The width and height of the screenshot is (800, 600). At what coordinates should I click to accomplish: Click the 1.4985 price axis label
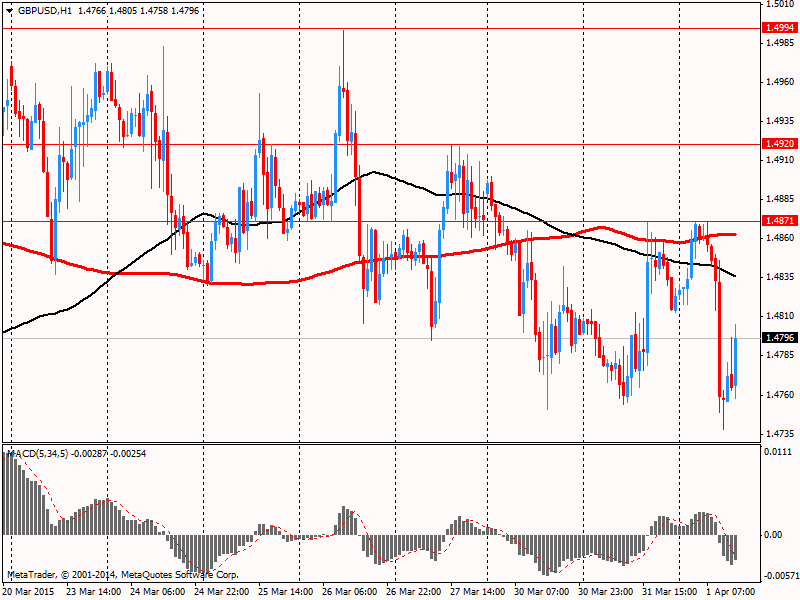pos(780,43)
